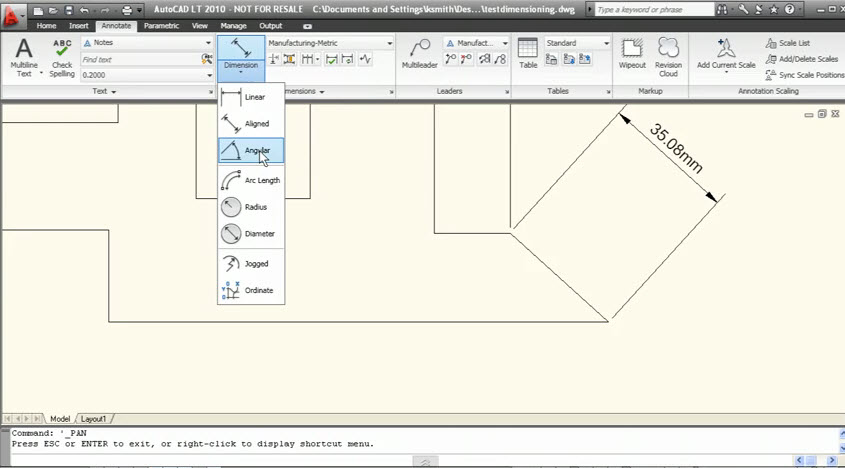Click the Dimension tool button icon
845x468 pixels.
click(x=241, y=49)
